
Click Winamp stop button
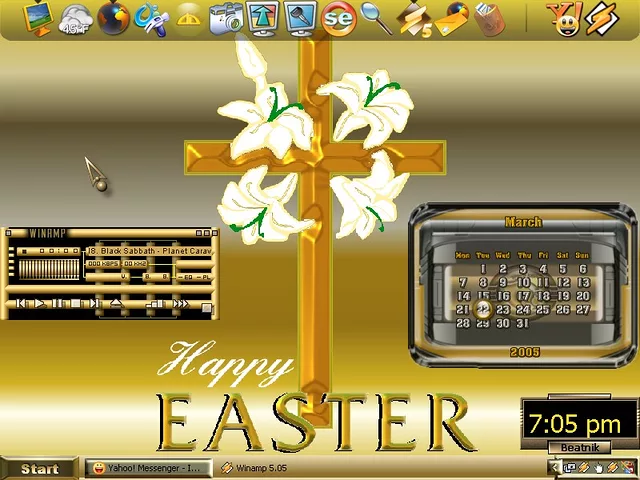[76, 303]
